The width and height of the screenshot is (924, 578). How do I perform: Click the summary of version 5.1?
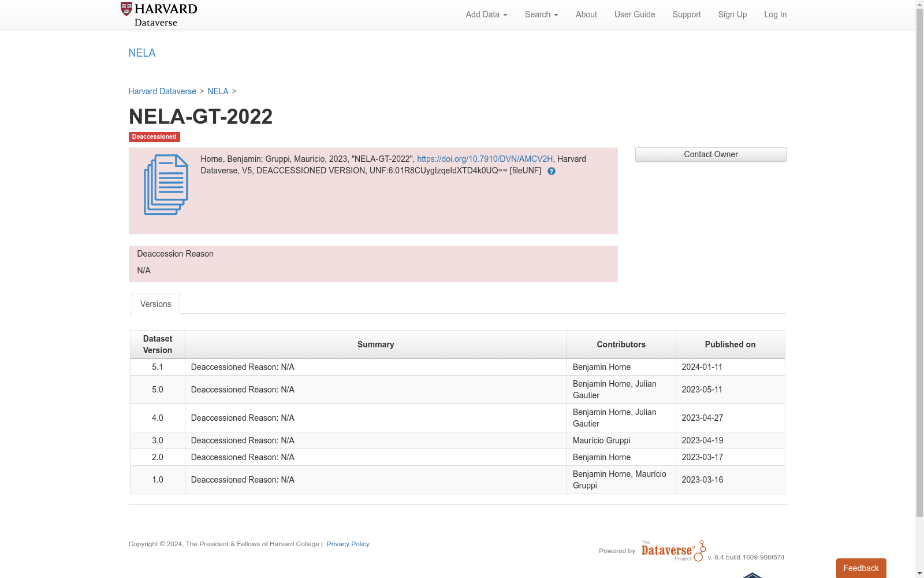(243, 367)
